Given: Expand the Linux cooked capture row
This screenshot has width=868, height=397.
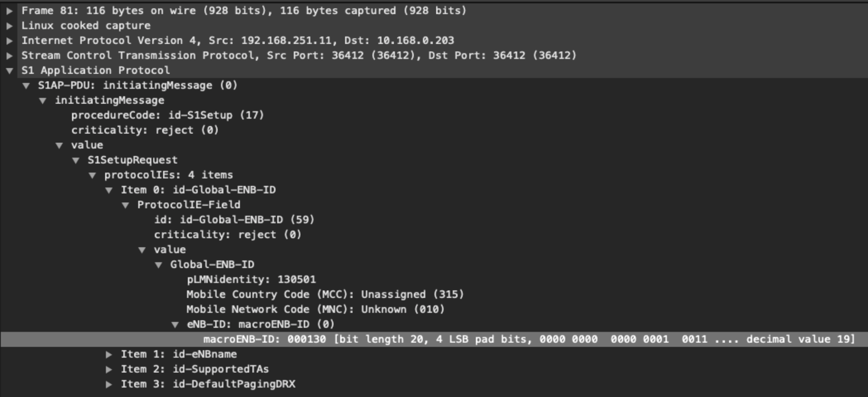Looking at the screenshot, I should click(x=9, y=26).
